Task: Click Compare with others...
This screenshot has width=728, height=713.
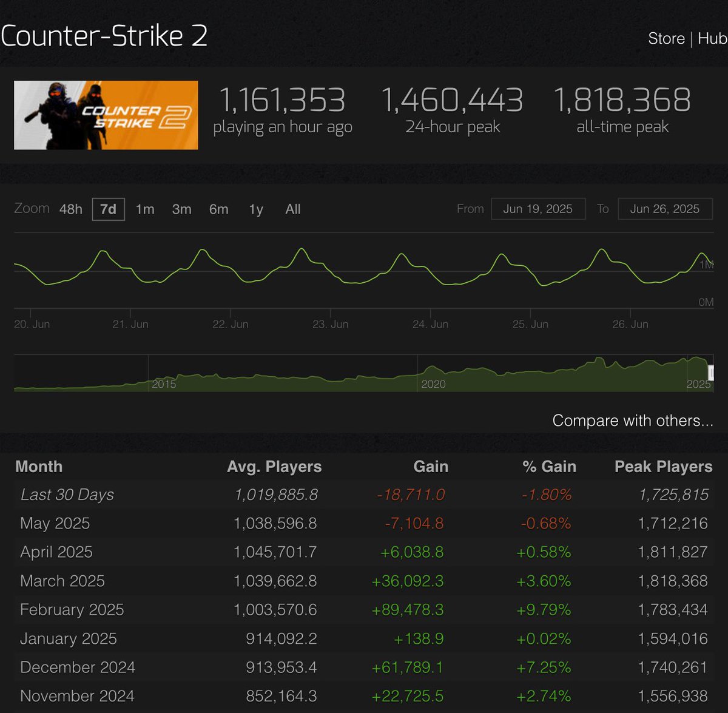Action: coord(633,421)
